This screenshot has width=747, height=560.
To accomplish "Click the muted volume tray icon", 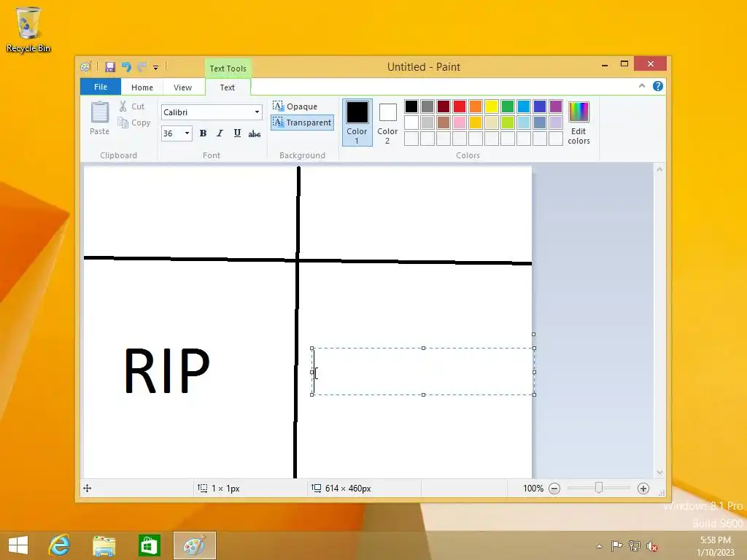I will point(651,546).
